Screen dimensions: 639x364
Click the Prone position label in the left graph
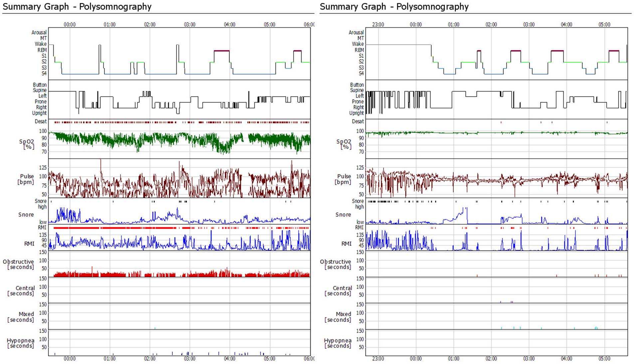(41, 101)
